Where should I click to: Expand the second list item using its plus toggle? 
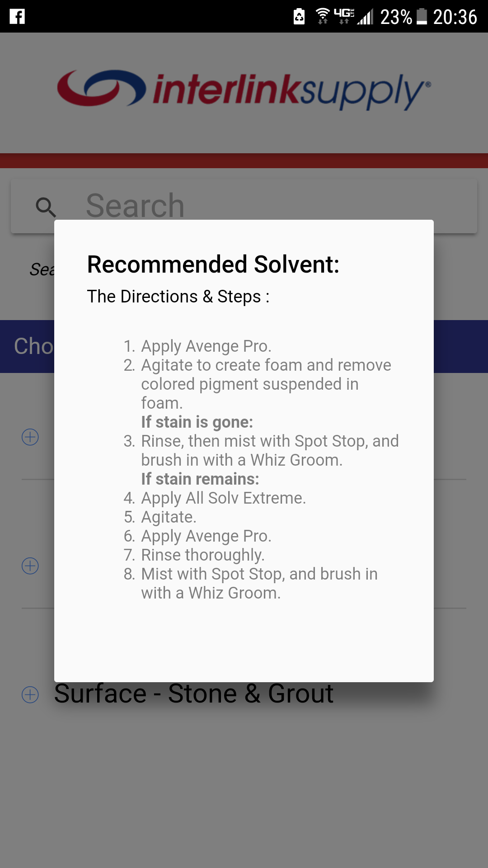click(x=29, y=566)
